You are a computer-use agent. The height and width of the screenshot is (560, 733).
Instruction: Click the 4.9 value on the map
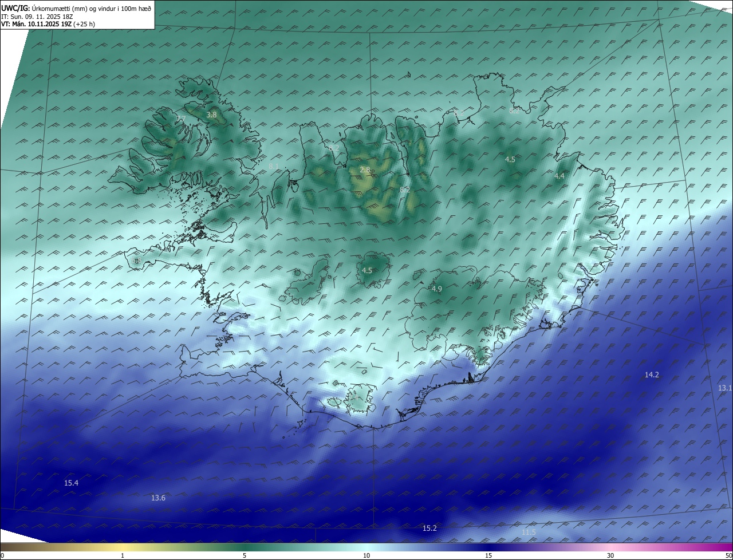(x=437, y=289)
